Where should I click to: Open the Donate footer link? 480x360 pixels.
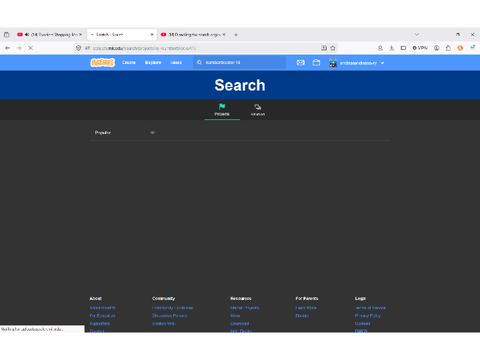pyautogui.click(x=302, y=316)
